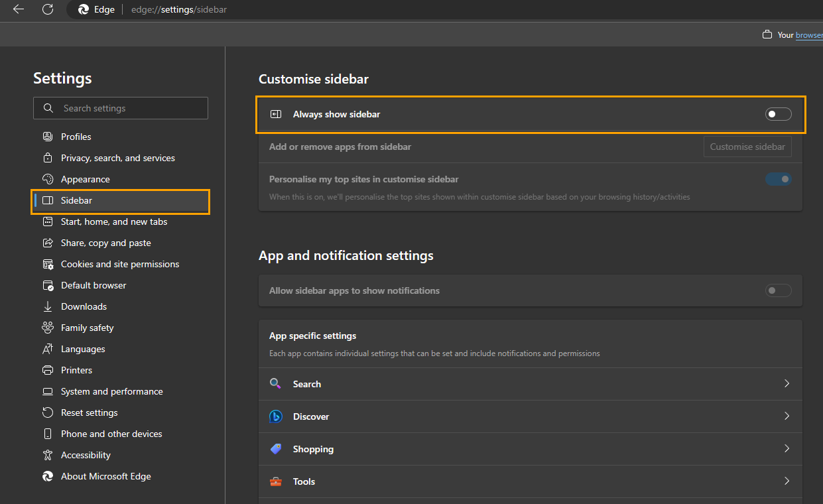Screen dimensions: 823x504
Task: Expand the Shopping app settings chevron
Action: tap(787, 448)
